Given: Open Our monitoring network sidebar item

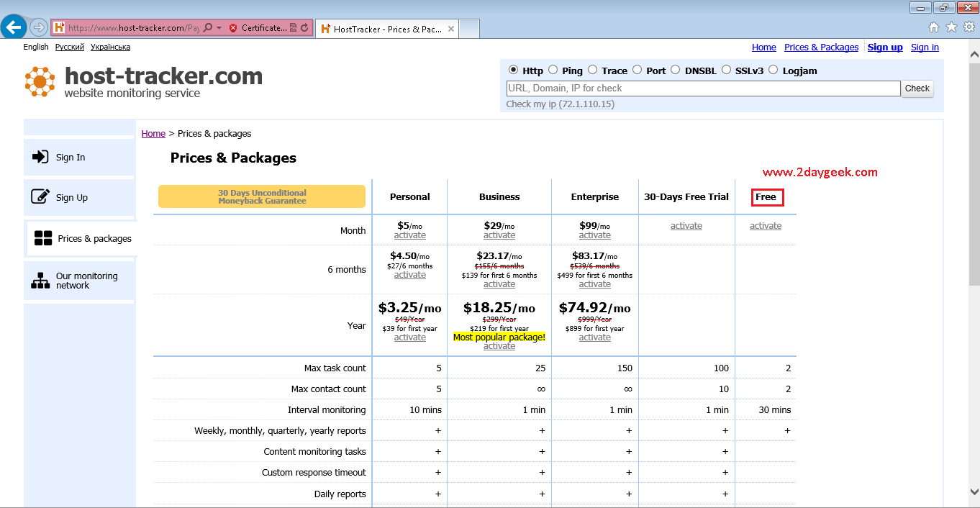Looking at the screenshot, I should 80,281.
